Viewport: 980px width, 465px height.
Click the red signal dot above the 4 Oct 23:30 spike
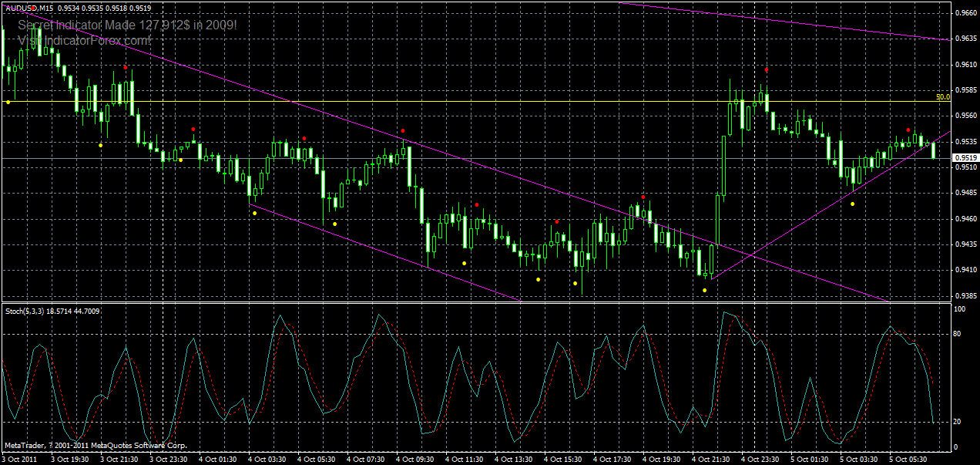tap(767, 69)
